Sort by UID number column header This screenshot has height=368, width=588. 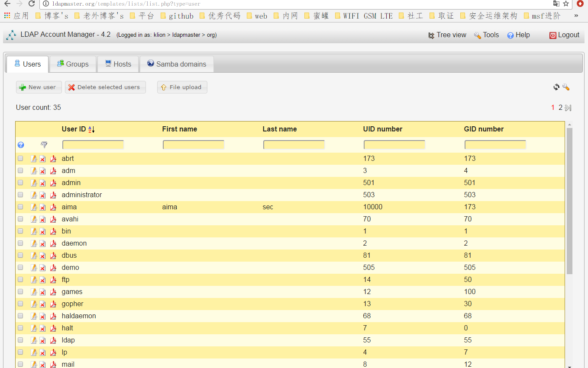tap(383, 129)
